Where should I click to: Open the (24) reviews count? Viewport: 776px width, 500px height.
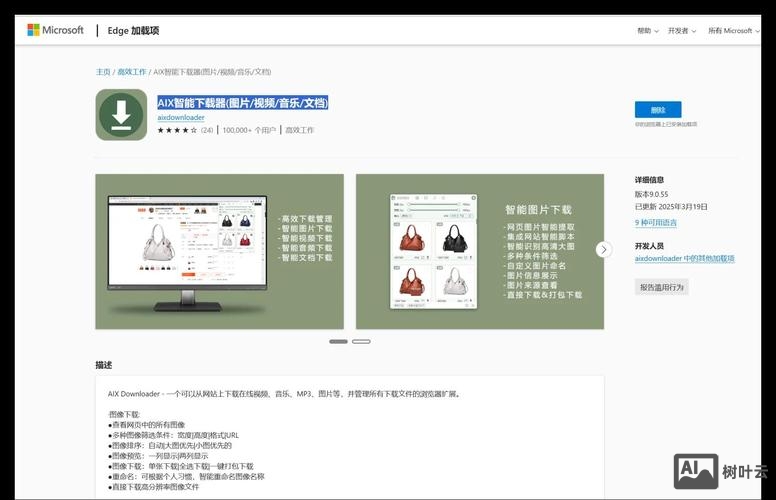point(207,130)
